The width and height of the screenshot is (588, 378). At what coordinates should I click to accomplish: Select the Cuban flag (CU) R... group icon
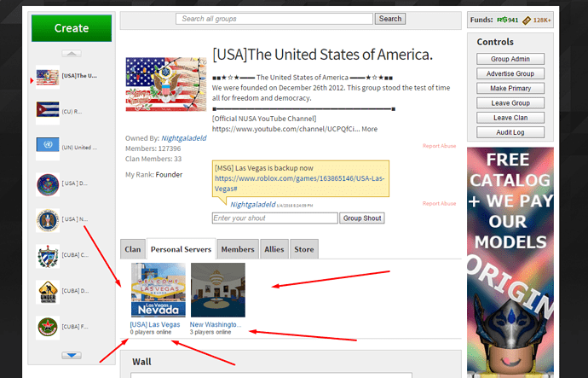(48, 113)
